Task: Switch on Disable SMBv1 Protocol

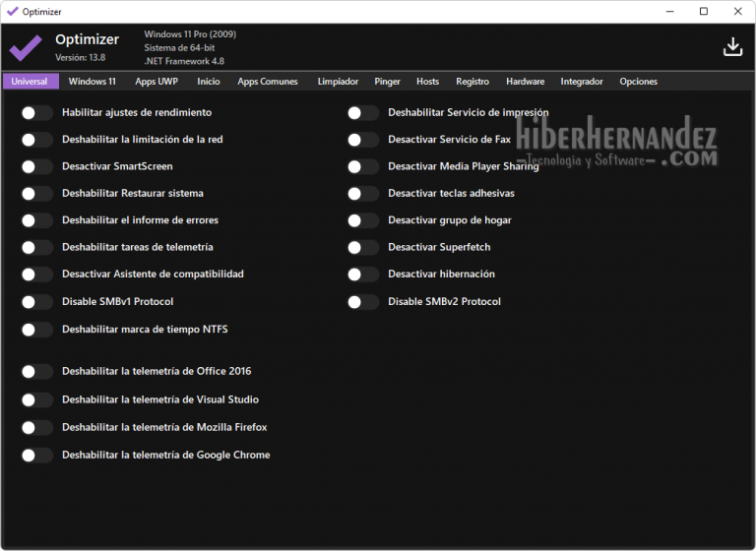Action: [37, 302]
